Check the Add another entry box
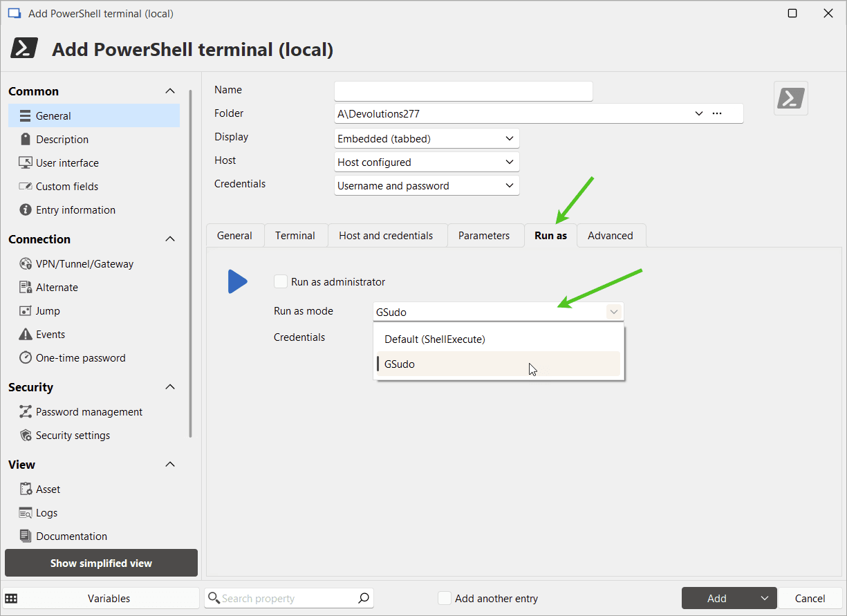Screen dimensions: 847x616 coord(445,599)
